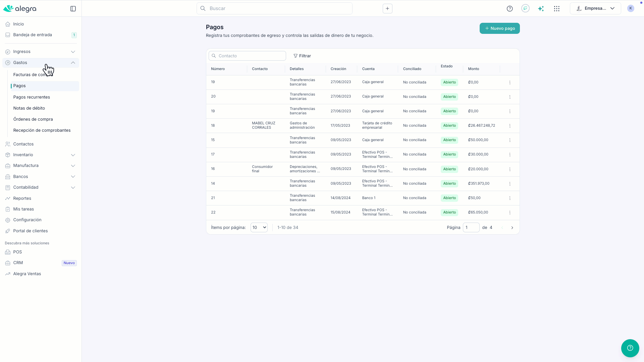Expand the Ingresos menu
The image size is (644, 362).
point(41,52)
